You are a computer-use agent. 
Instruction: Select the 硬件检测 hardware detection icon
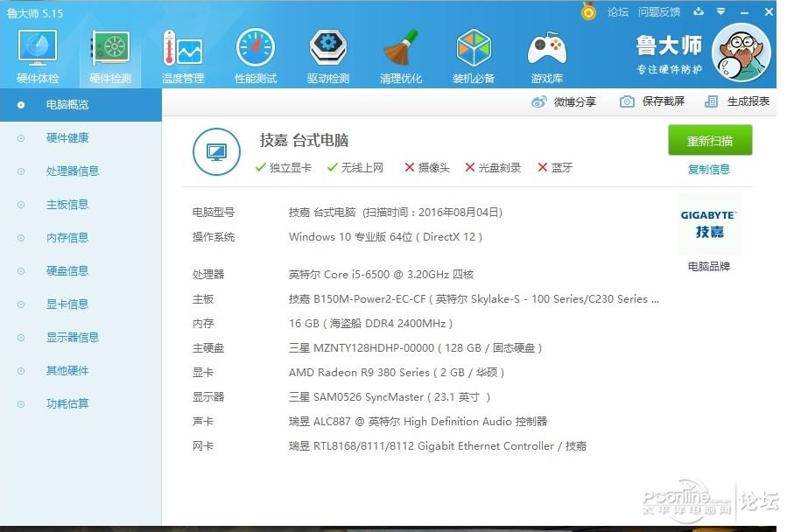[x=110, y=56]
